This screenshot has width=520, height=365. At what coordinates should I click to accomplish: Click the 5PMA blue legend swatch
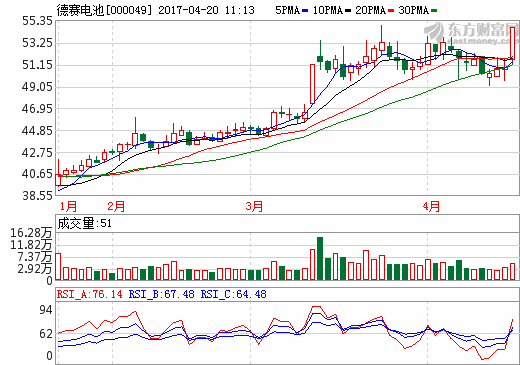coord(305,11)
